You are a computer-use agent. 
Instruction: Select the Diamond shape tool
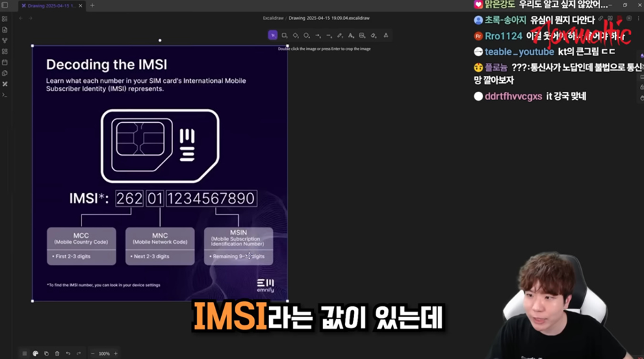pos(296,35)
